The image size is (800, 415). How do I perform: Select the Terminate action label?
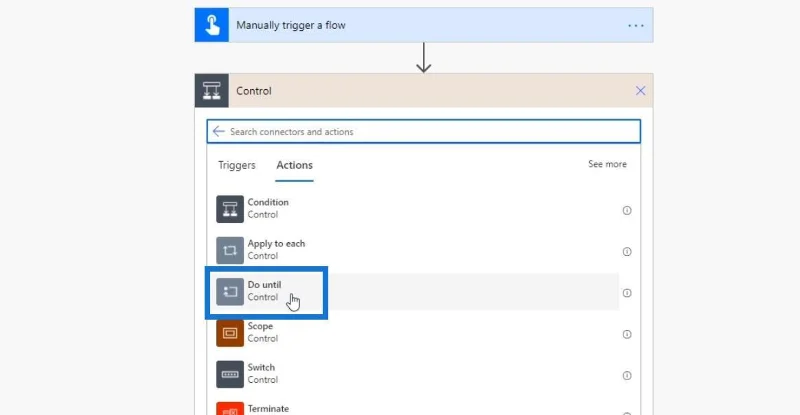click(x=268, y=409)
